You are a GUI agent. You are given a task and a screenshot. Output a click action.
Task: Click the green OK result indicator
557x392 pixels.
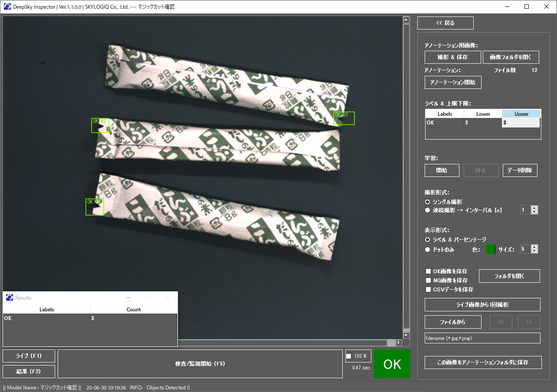(392, 364)
